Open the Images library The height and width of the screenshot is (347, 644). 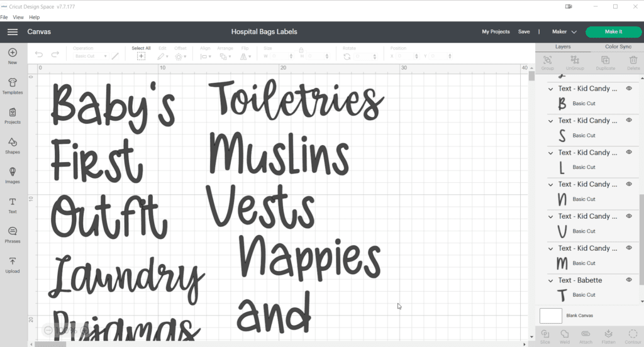13,175
